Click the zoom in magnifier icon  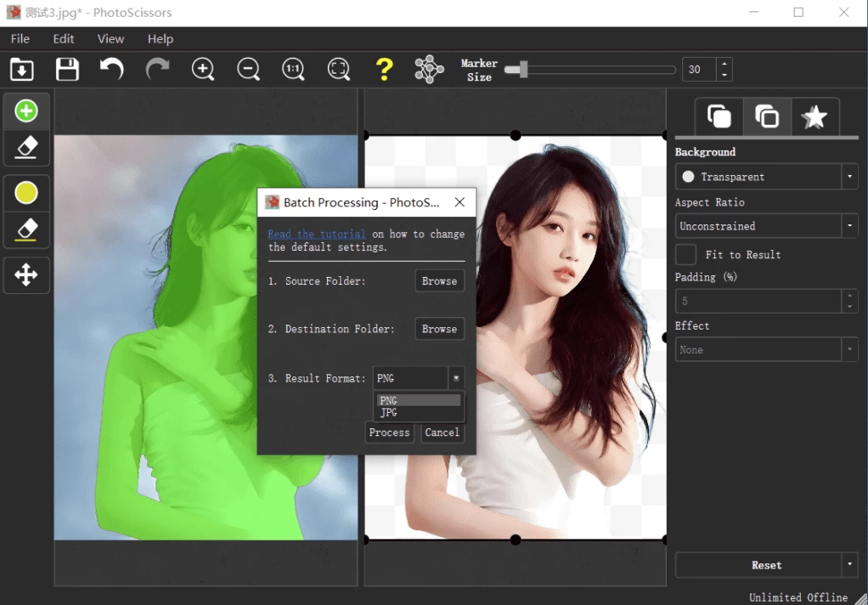203,70
